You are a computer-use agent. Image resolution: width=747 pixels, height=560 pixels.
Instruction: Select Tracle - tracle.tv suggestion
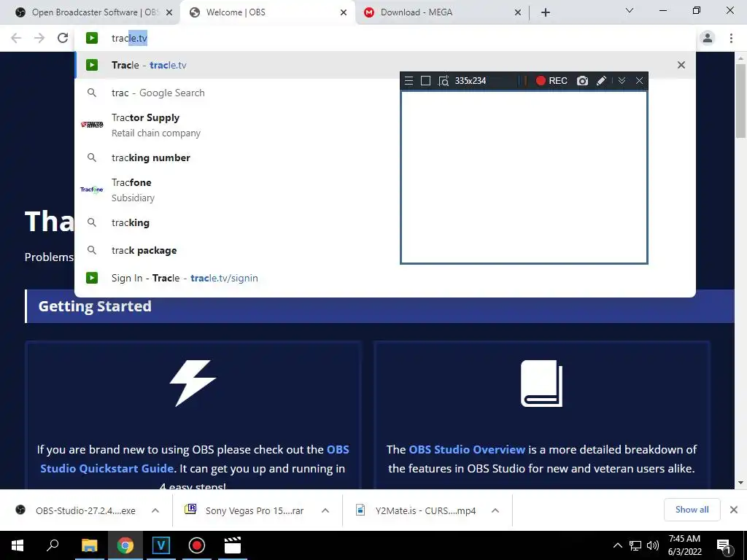385,65
